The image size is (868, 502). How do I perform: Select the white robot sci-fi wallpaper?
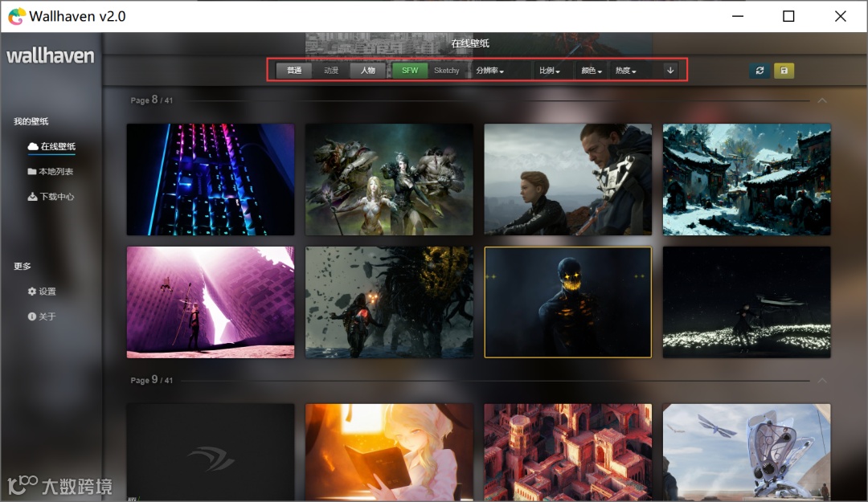point(747,452)
